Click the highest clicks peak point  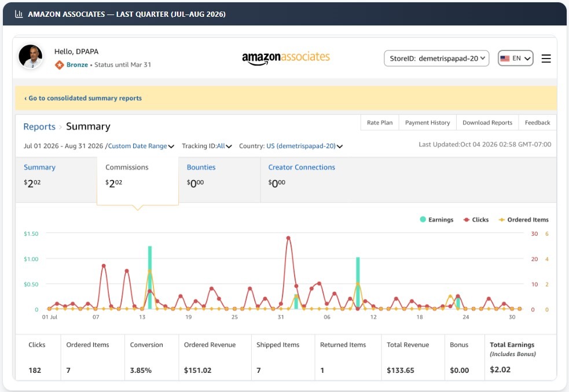288,238
